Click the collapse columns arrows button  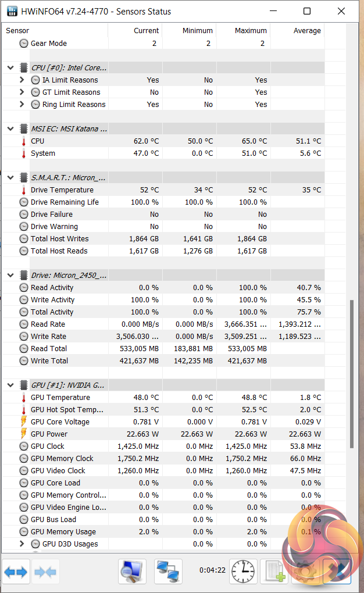(x=45, y=572)
